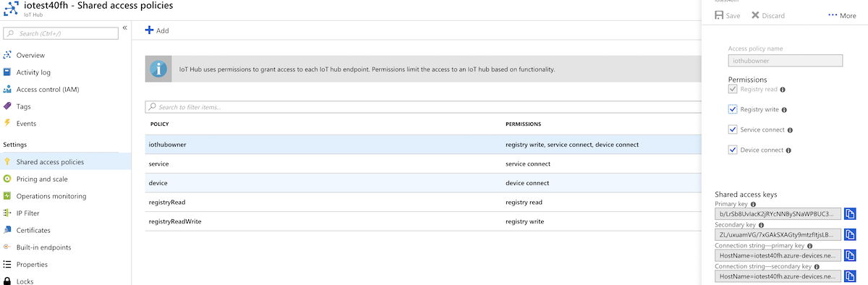Click the Activity log icon

[7, 72]
